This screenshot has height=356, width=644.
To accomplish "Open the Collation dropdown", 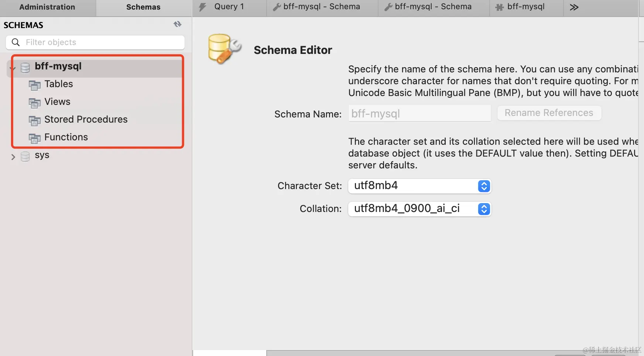I will pos(484,209).
